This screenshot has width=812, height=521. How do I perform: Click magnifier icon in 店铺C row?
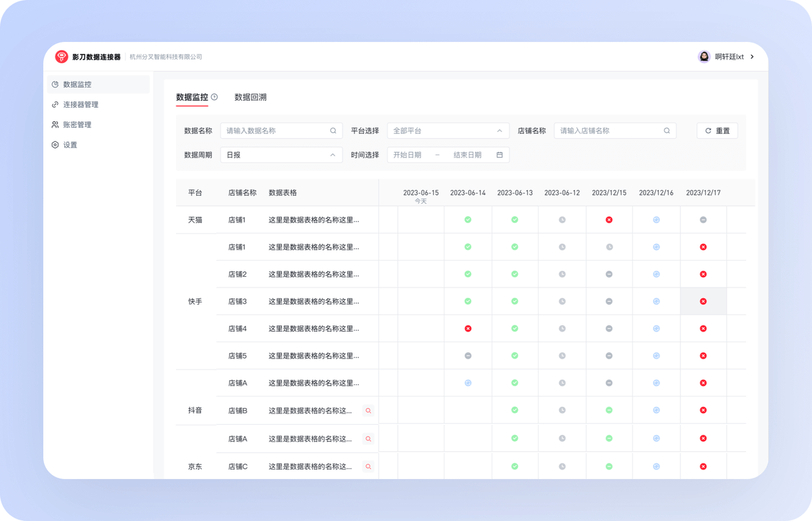pos(368,466)
